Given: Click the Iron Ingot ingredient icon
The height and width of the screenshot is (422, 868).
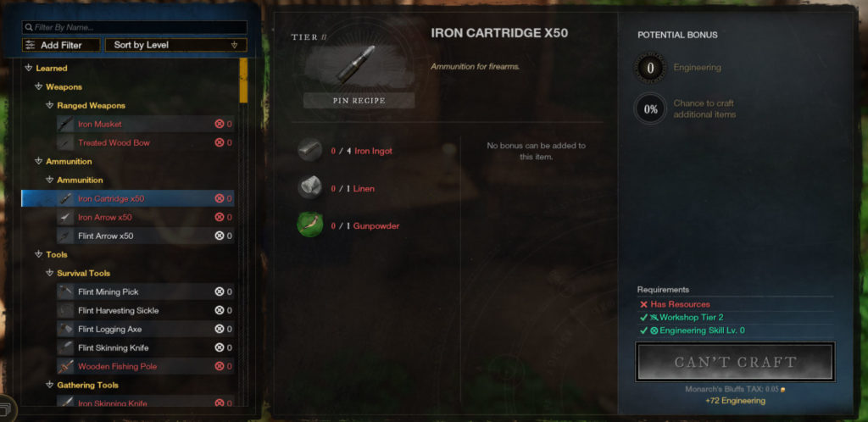Looking at the screenshot, I should (310, 150).
